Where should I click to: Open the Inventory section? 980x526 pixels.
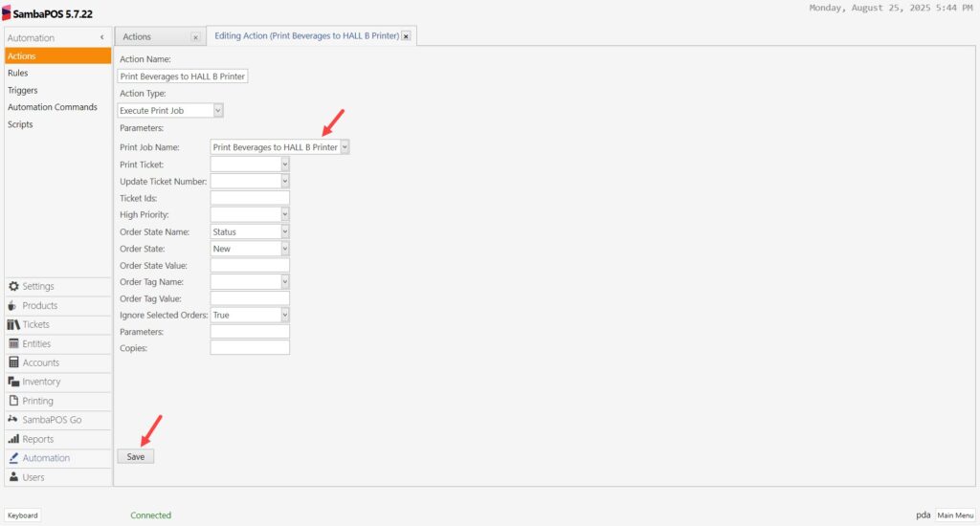[57, 382]
